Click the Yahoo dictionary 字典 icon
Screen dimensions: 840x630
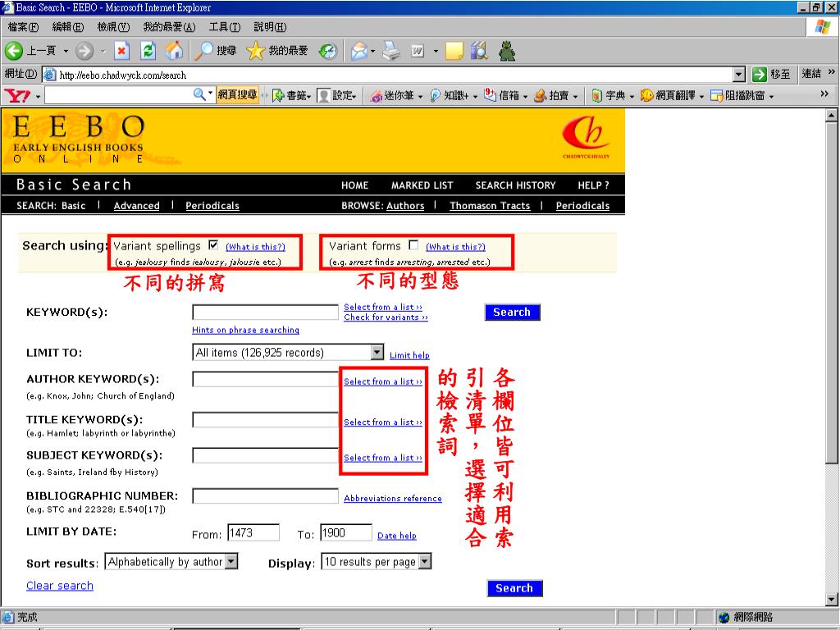click(x=597, y=96)
